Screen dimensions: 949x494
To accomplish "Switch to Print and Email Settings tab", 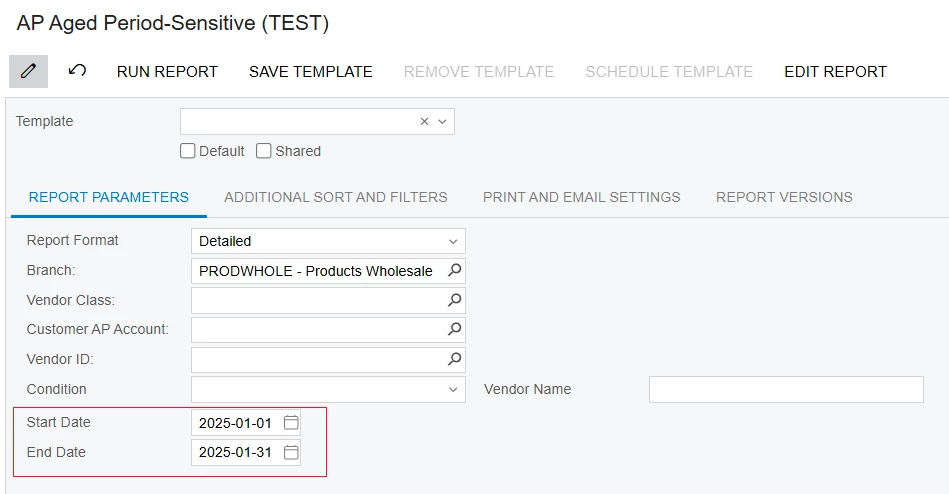I will [x=581, y=197].
